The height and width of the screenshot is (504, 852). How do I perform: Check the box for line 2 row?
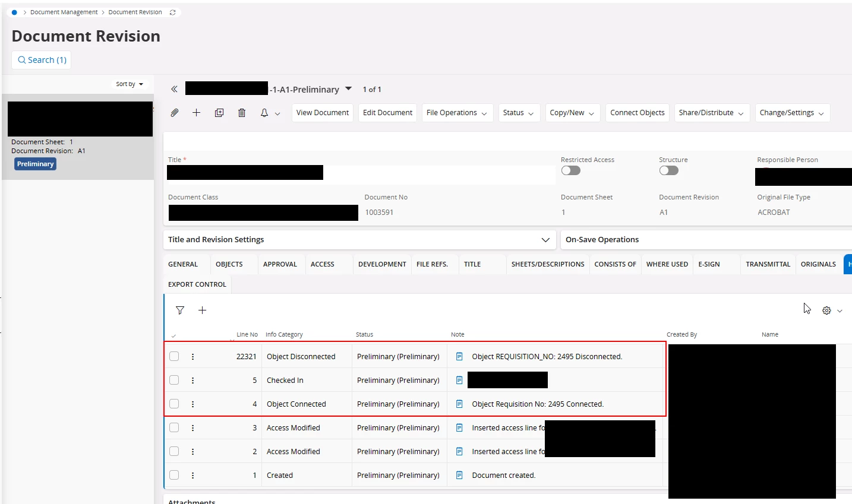pos(174,452)
